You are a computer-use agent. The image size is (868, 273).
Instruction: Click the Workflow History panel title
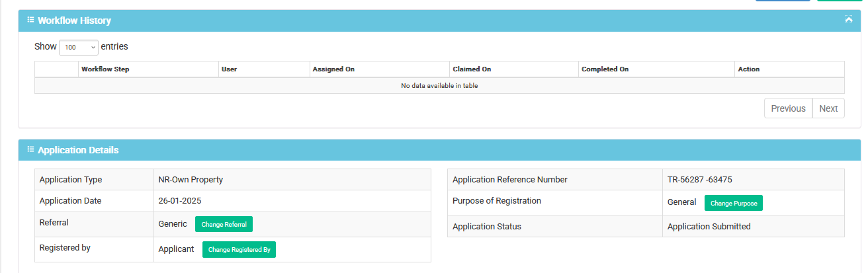point(74,20)
